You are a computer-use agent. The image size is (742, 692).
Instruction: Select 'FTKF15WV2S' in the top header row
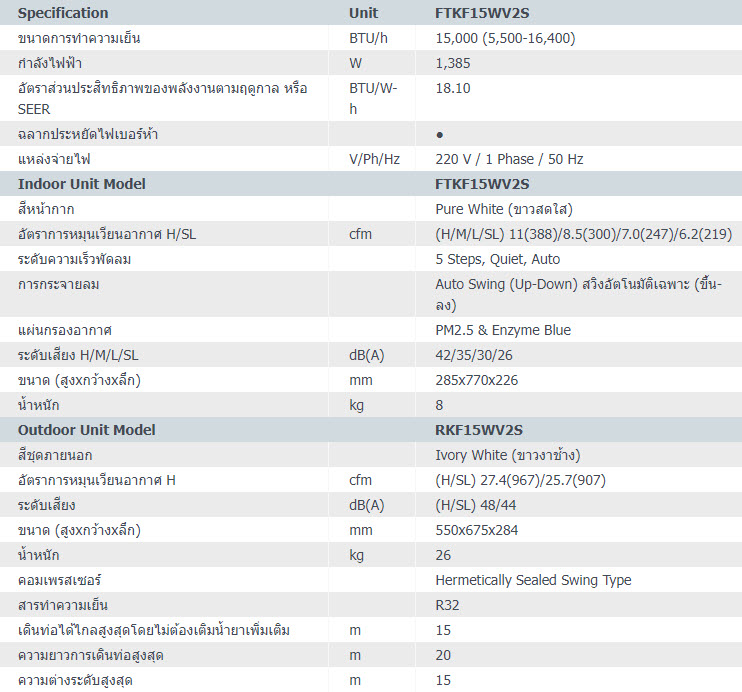[x=482, y=13]
